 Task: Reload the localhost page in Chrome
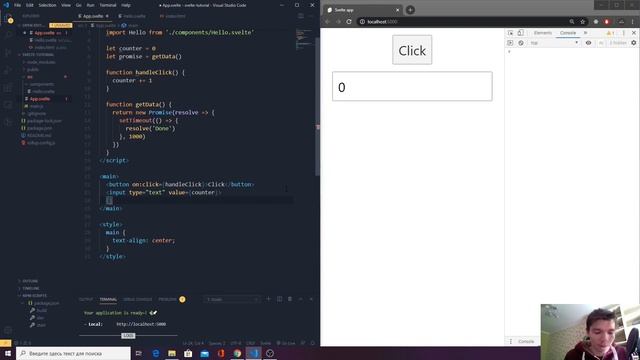pyautogui.click(x=349, y=22)
